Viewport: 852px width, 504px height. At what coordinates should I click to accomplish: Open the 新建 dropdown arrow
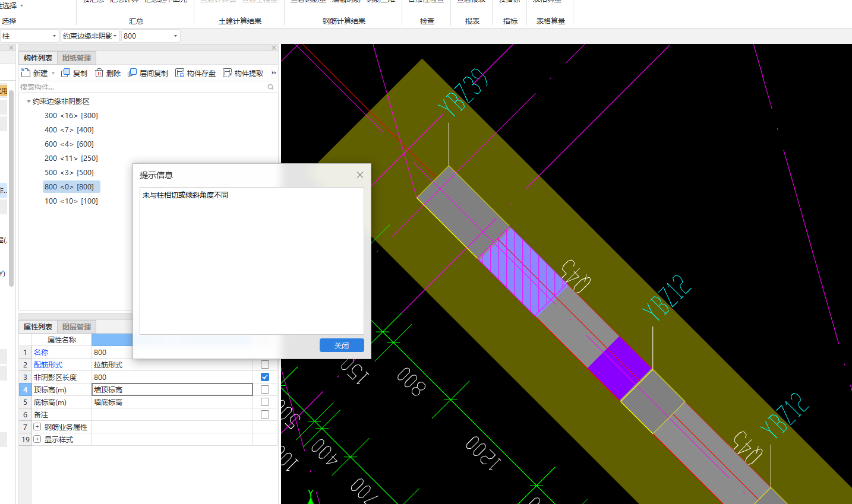click(x=53, y=74)
